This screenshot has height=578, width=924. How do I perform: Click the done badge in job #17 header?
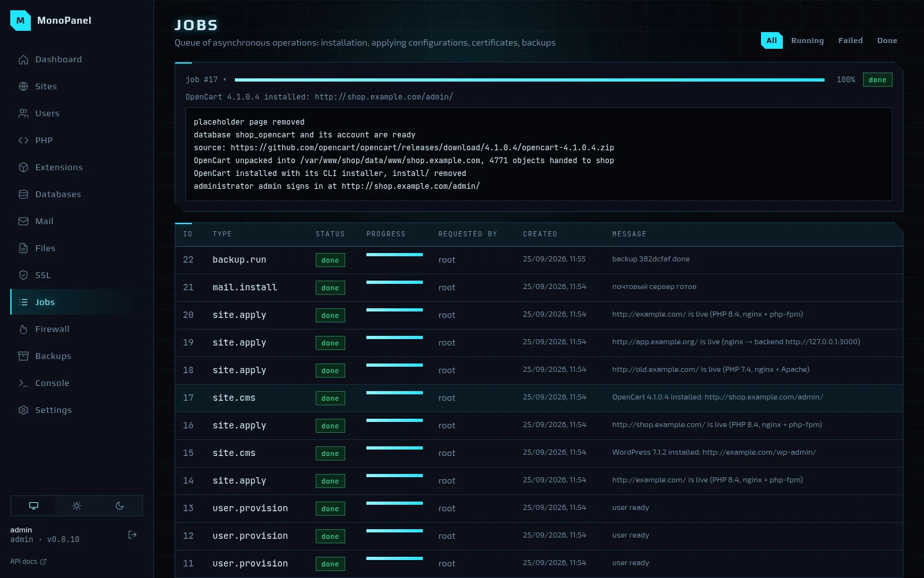(x=877, y=80)
